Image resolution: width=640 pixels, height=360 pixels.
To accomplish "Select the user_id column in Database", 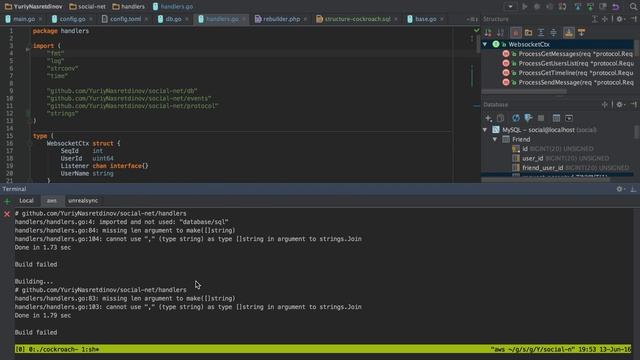I will tap(533, 158).
